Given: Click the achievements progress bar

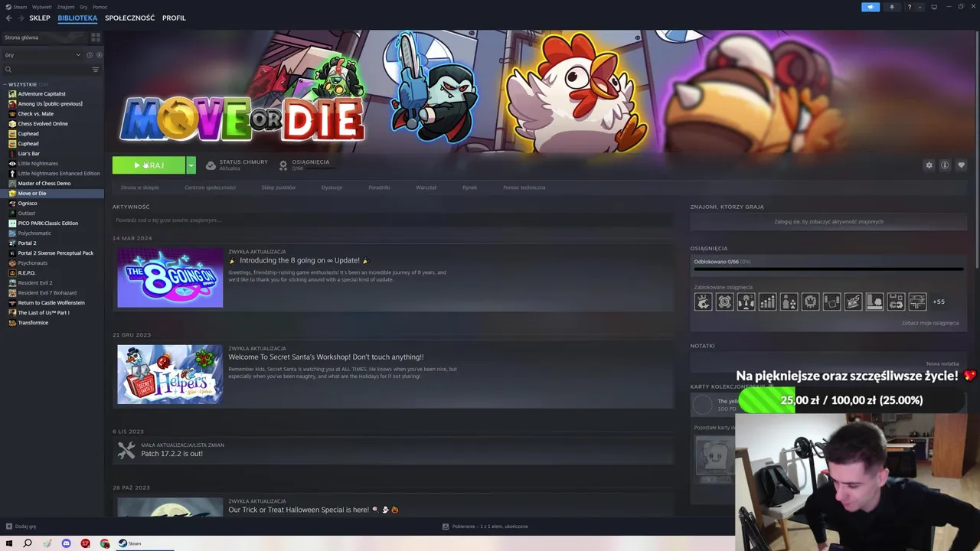Looking at the screenshot, I should 828,269.
